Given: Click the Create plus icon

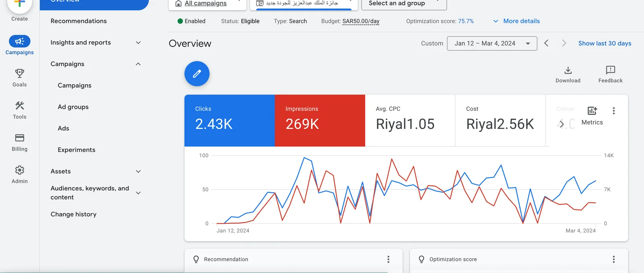Looking at the screenshot, I should [x=19, y=5].
